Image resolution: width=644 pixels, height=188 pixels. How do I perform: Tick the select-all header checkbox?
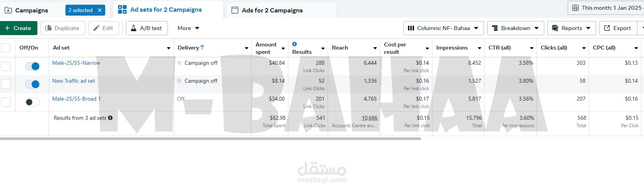6,48
